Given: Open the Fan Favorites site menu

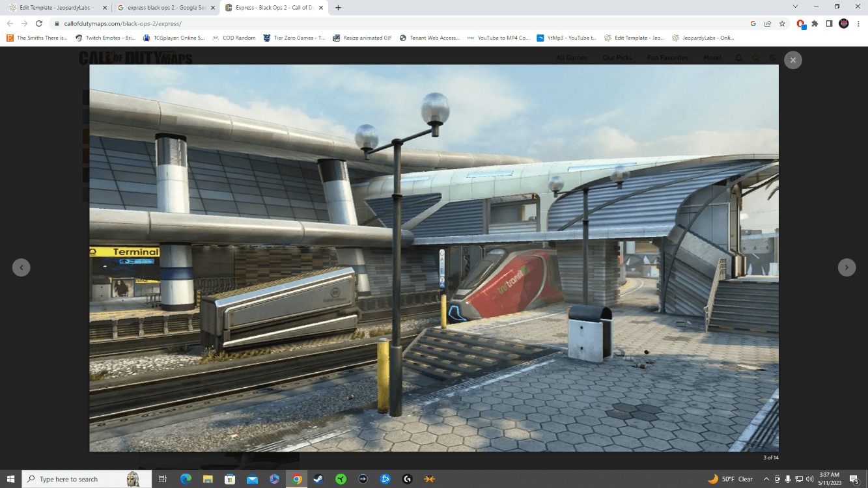Looking at the screenshot, I should [x=667, y=58].
